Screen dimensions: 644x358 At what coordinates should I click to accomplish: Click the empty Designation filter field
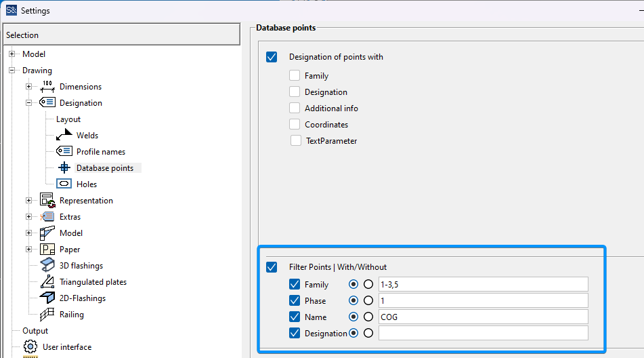tap(484, 333)
